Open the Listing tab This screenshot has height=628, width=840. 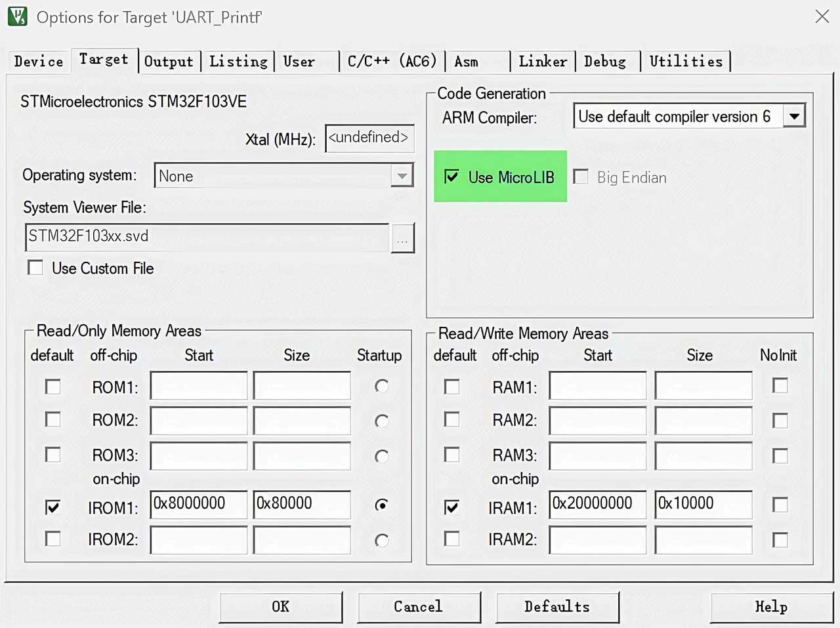click(x=238, y=62)
